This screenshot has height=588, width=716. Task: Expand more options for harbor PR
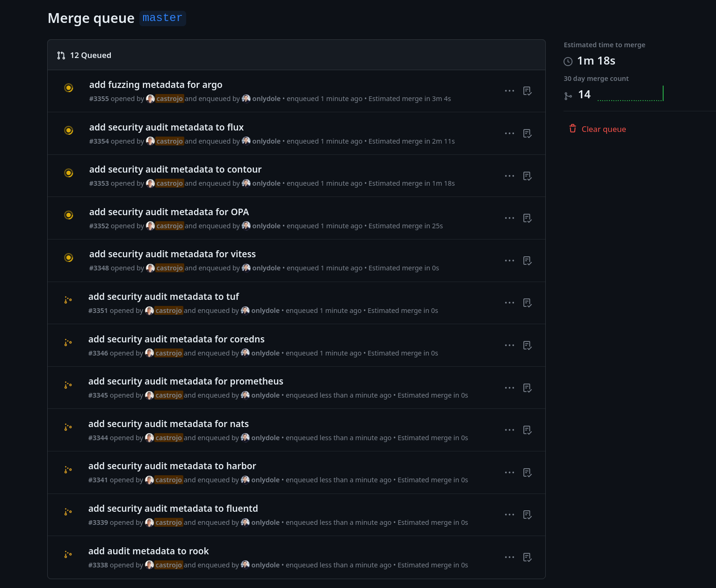(x=509, y=472)
